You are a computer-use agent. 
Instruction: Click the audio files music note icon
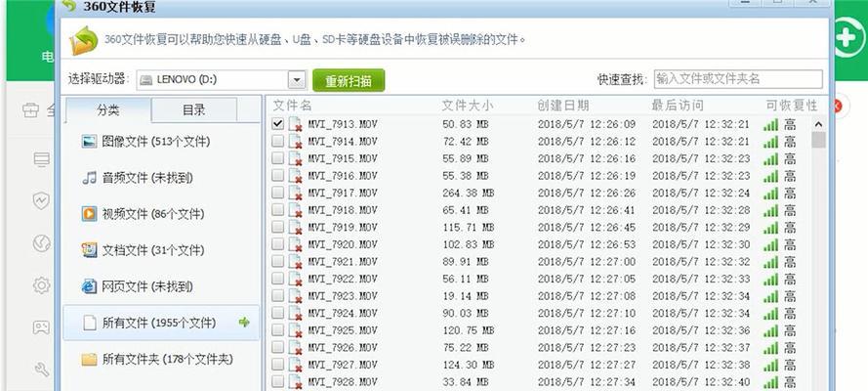pyautogui.click(x=89, y=178)
